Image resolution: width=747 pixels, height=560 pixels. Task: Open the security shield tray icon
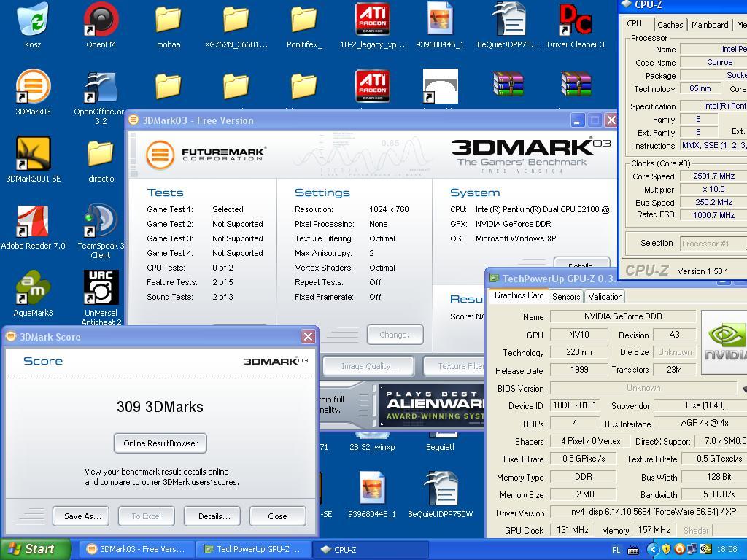pos(666,549)
